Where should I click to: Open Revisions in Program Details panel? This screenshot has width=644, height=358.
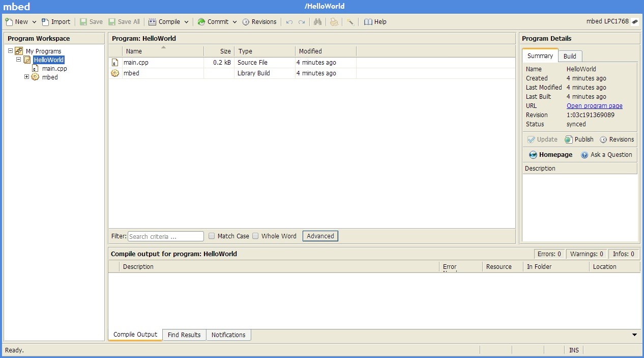click(617, 140)
